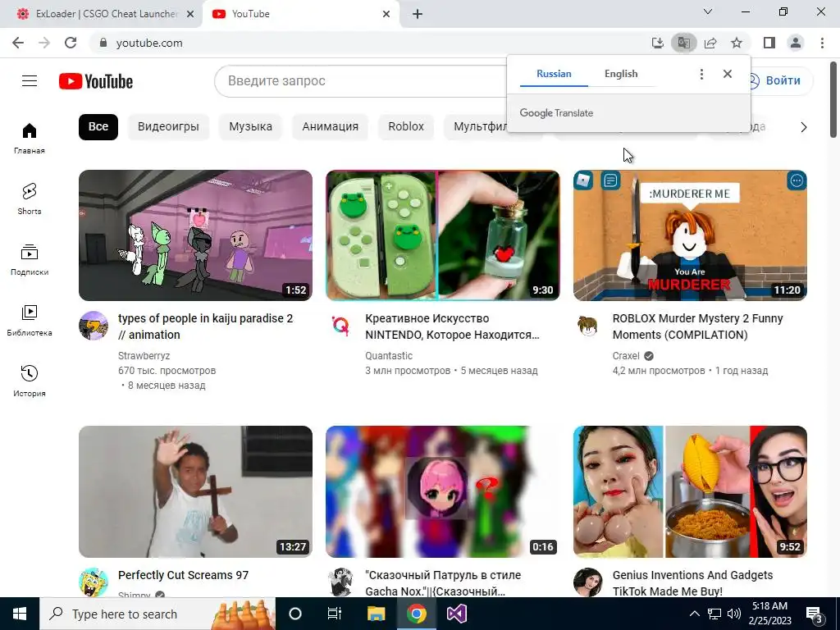The image size is (840, 630).
Task: Open Сказочный Патруль Gacha video thumbnail
Action: [x=442, y=491]
